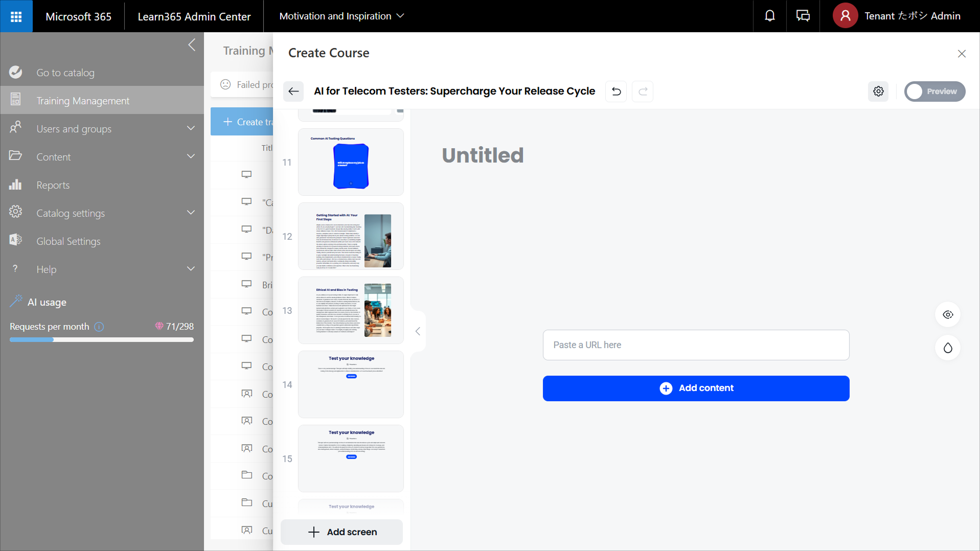Click the Requests per month progress bar
Viewport: 980px width, 551px height.
(x=101, y=340)
